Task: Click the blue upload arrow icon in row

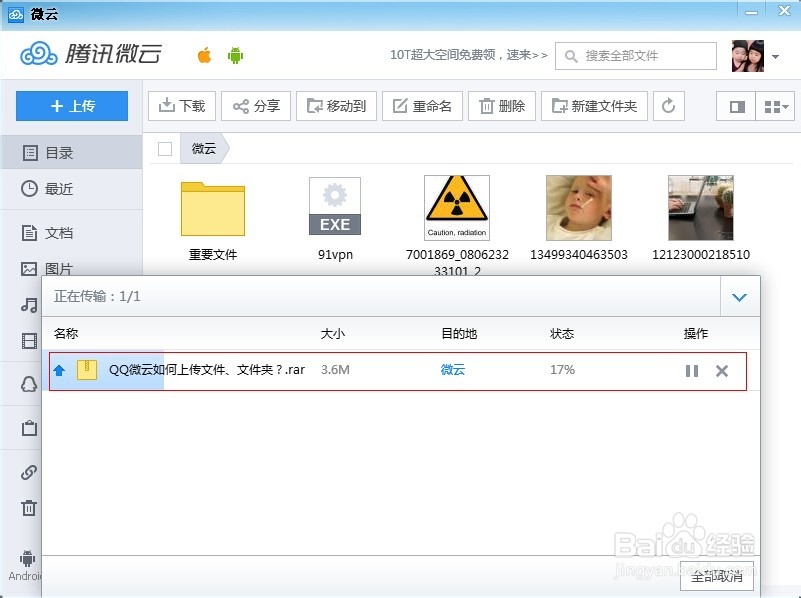Action: [60, 371]
